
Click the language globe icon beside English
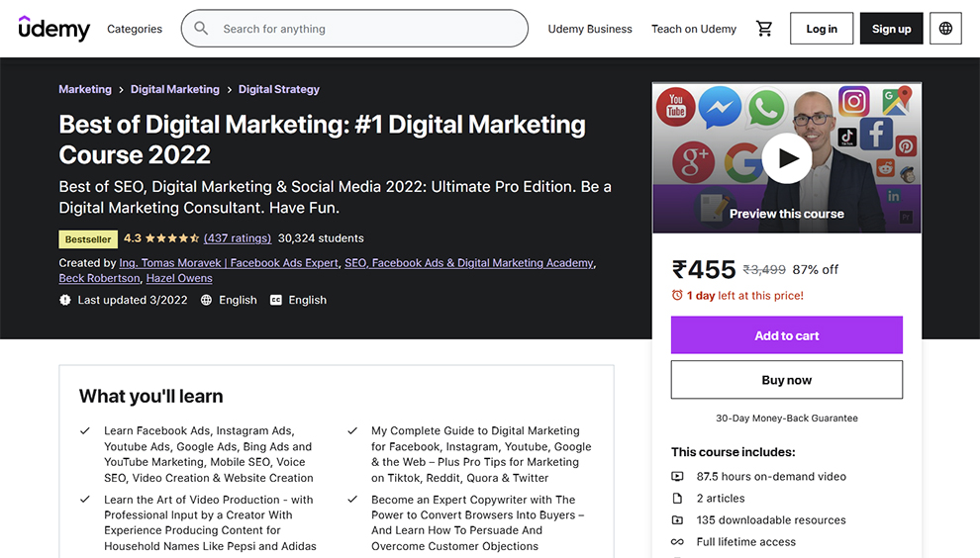[206, 300]
